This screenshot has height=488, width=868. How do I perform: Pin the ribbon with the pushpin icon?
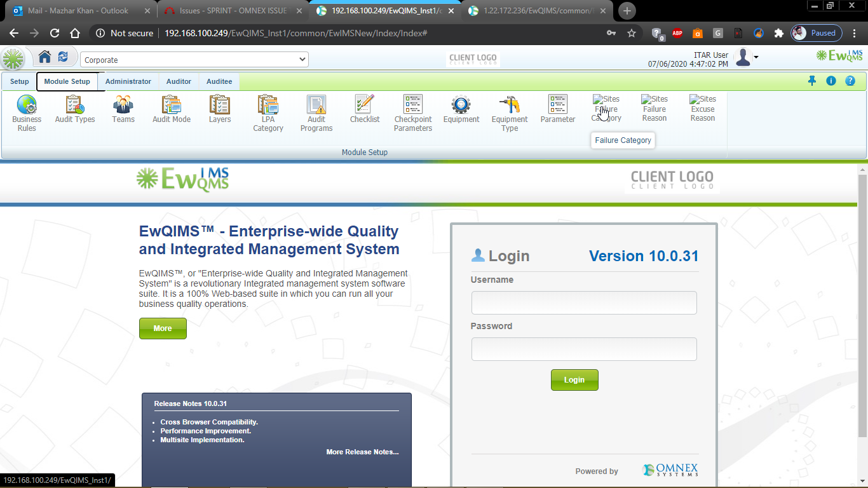pyautogui.click(x=812, y=81)
